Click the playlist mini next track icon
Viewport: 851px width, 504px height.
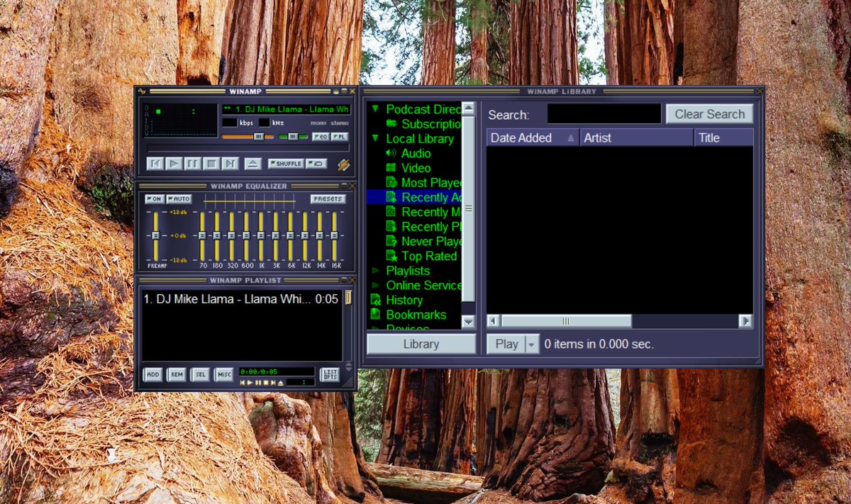[x=272, y=383]
